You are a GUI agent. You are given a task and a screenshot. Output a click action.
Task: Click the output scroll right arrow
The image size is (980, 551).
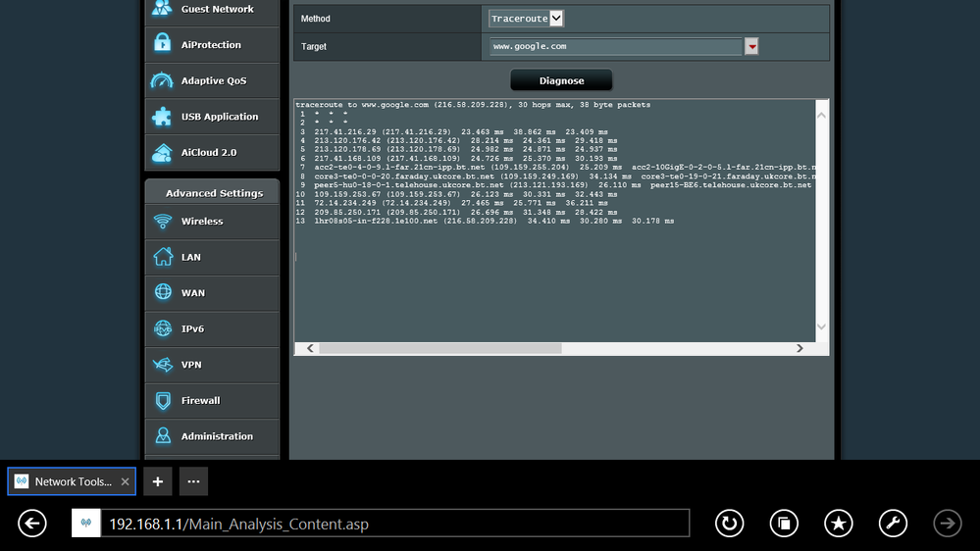tap(799, 349)
